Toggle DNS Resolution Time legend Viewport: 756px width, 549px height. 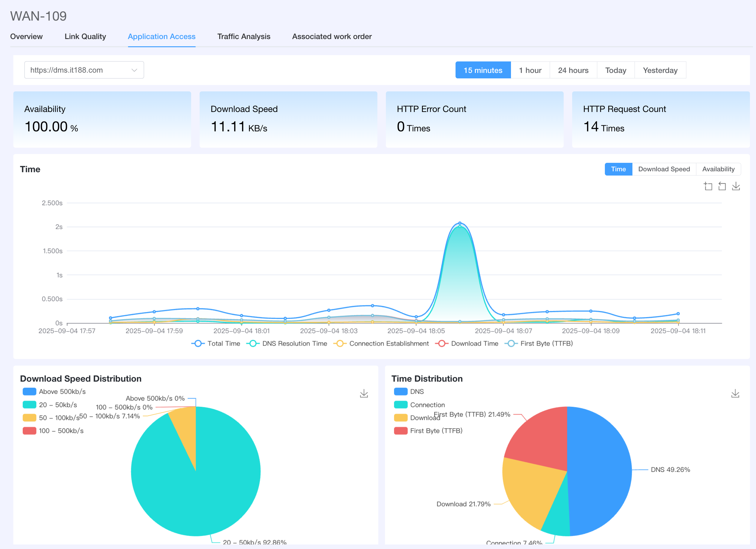point(294,344)
